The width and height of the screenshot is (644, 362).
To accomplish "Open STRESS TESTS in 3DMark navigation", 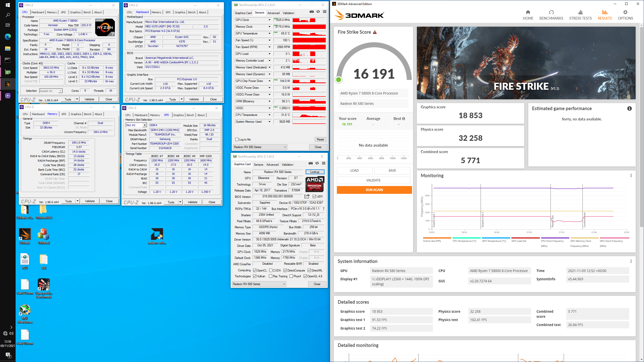I will (580, 15).
